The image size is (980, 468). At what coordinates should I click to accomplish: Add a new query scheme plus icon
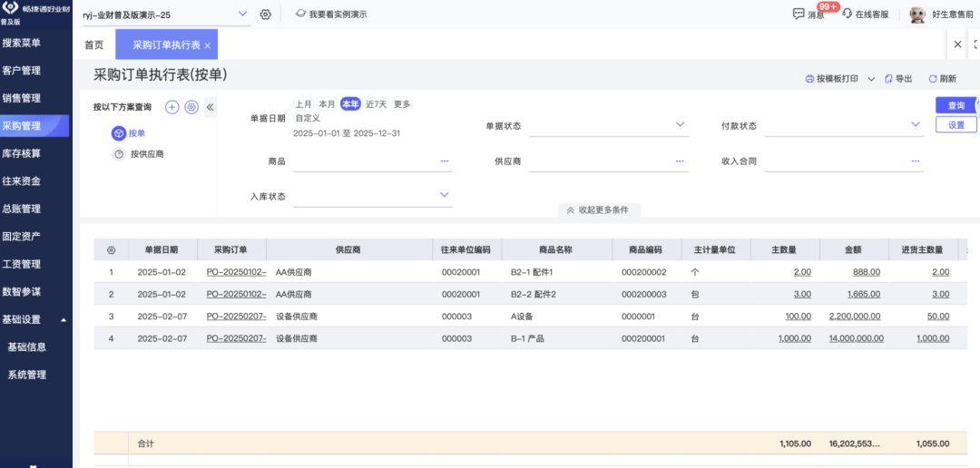pyautogui.click(x=171, y=107)
